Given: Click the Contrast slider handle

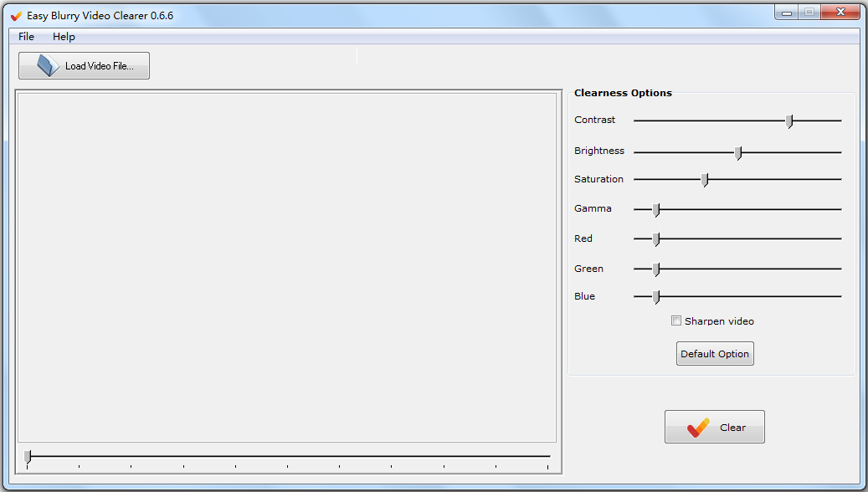Looking at the screenshot, I should 788,121.
